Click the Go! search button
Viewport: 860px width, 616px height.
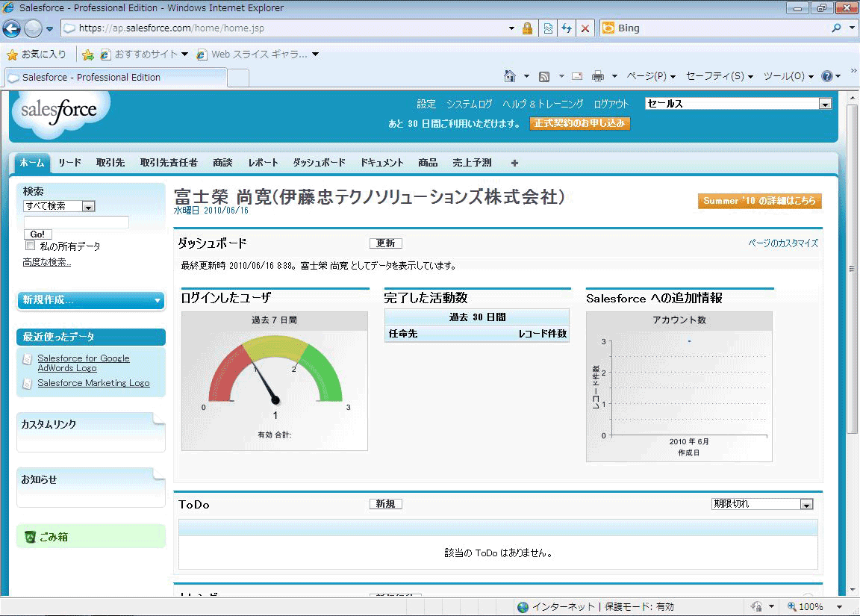coord(37,234)
